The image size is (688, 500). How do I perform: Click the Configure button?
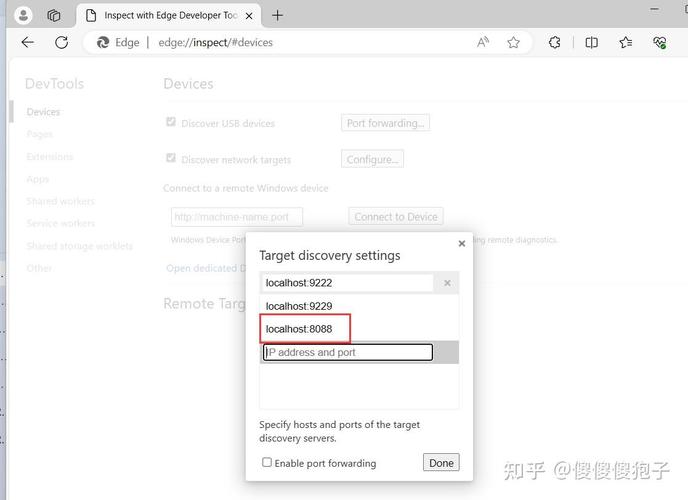click(373, 159)
